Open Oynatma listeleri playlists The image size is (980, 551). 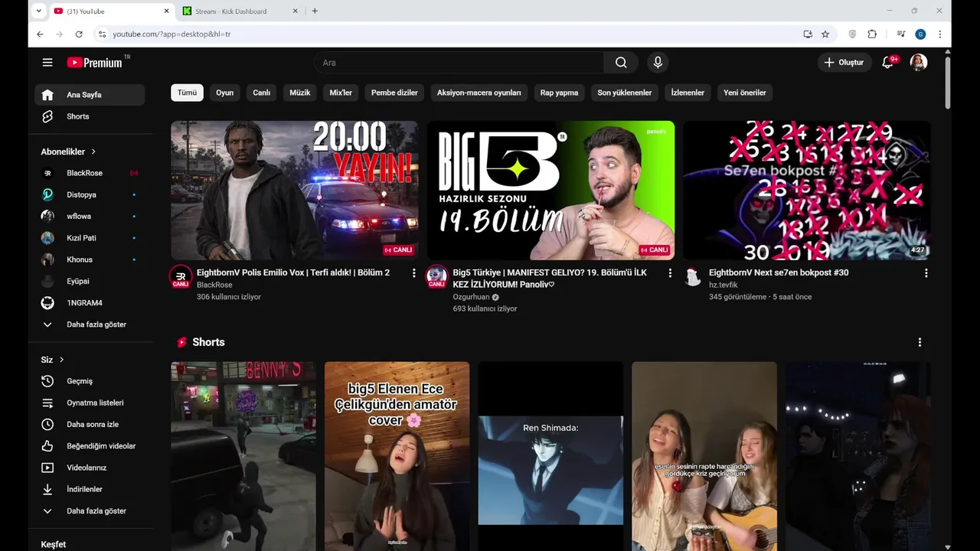pyautogui.click(x=90, y=403)
